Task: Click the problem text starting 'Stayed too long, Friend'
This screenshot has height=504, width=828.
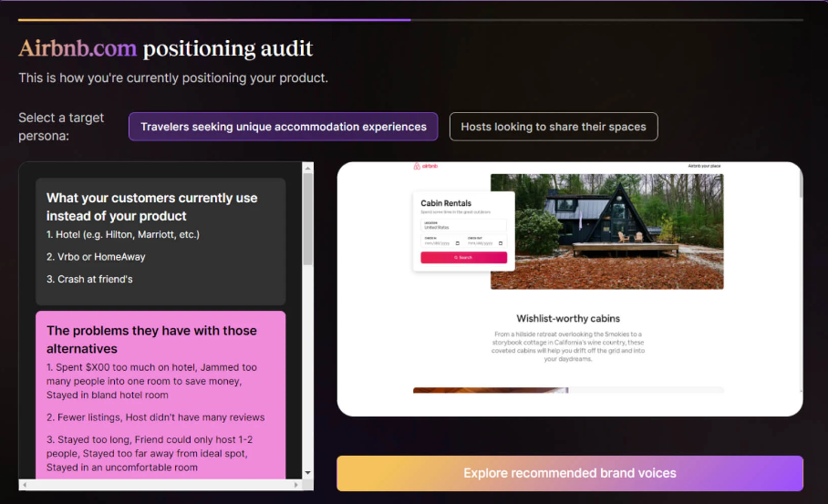Action: tap(150, 453)
